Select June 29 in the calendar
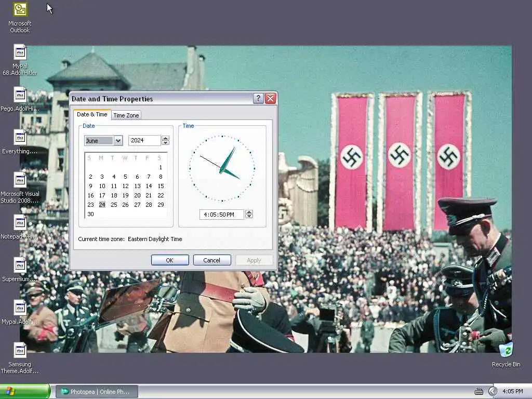 click(x=161, y=205)
